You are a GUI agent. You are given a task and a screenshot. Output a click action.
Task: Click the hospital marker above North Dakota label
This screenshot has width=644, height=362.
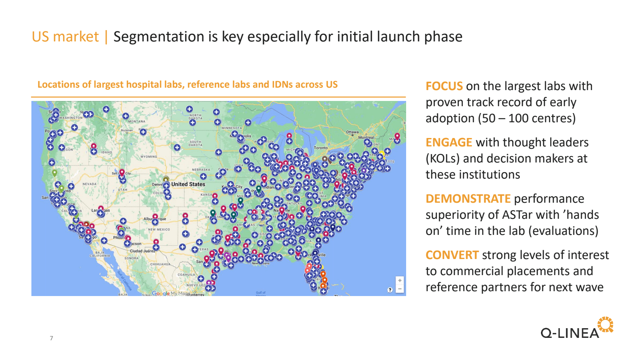(189, 109)
